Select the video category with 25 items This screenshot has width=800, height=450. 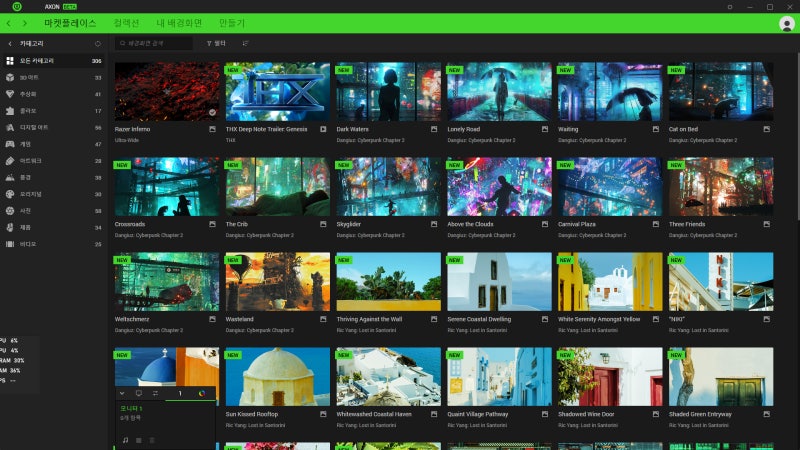coord(54,244)
